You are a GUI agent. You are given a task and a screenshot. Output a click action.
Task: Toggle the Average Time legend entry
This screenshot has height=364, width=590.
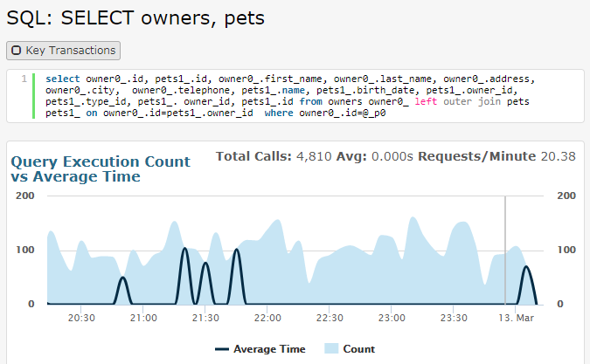[260, 349]
